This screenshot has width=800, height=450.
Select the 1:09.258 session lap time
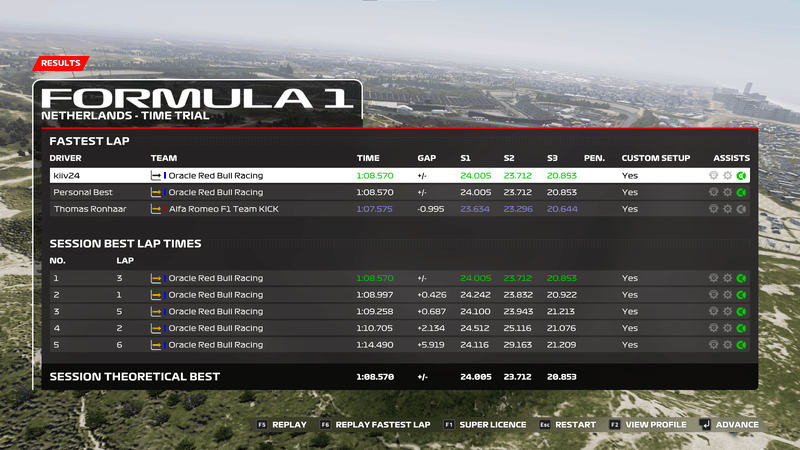coord(374,311)
